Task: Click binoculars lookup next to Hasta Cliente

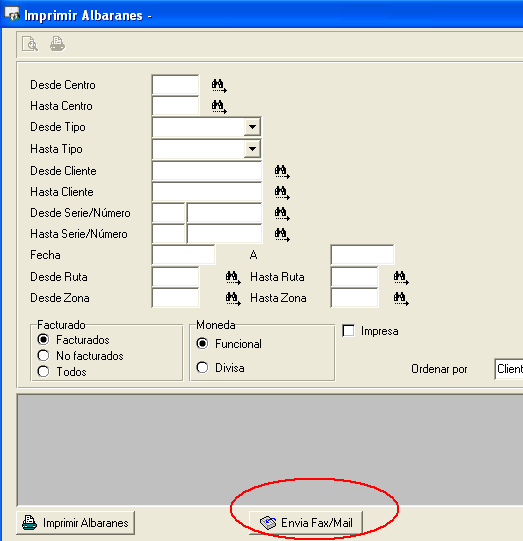Action: pyautogui.click(x=282, y=193)
